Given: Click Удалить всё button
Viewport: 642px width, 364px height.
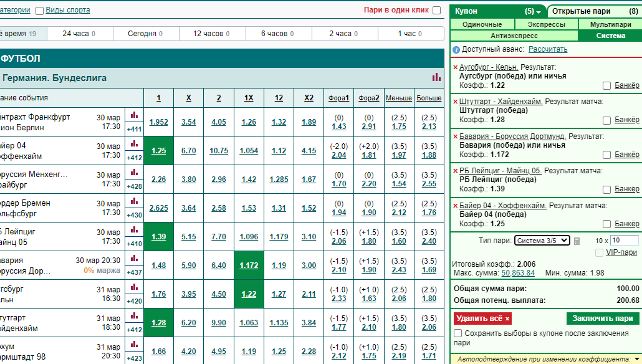Looking at the screenshot, I should 482,318.
